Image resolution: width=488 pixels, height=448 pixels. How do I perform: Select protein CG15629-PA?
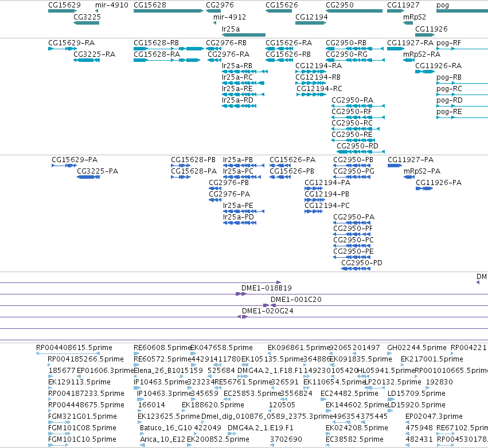click(75, 159)
